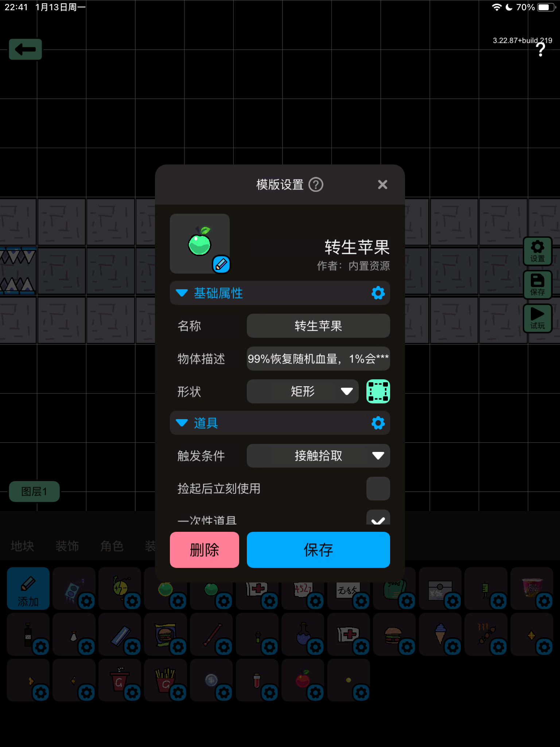Click the help icon beside 模版设置 title
The image size is (560, 747).
click(316, 185)
